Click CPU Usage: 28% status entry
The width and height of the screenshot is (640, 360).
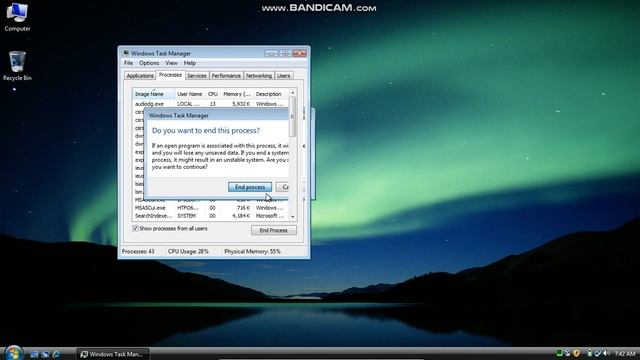tap(188, 251)
